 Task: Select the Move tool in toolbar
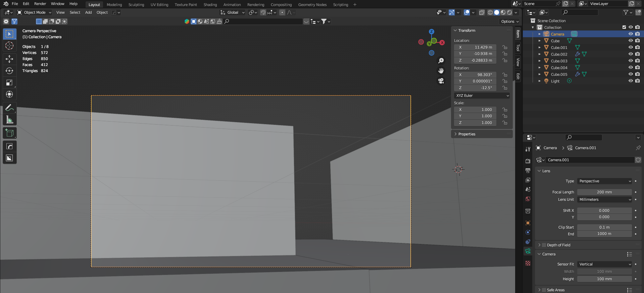[9, 59]
